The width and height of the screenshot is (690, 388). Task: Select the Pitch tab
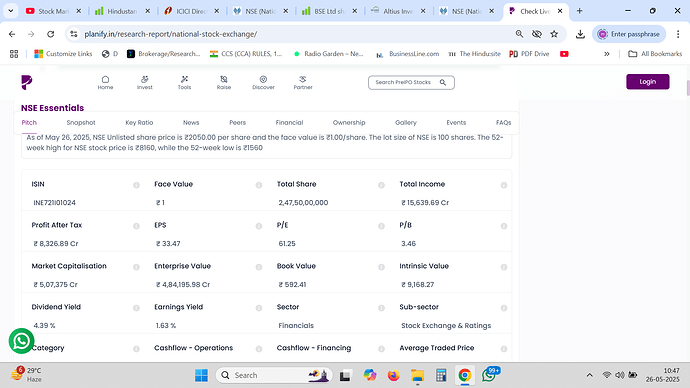point(29,123)
